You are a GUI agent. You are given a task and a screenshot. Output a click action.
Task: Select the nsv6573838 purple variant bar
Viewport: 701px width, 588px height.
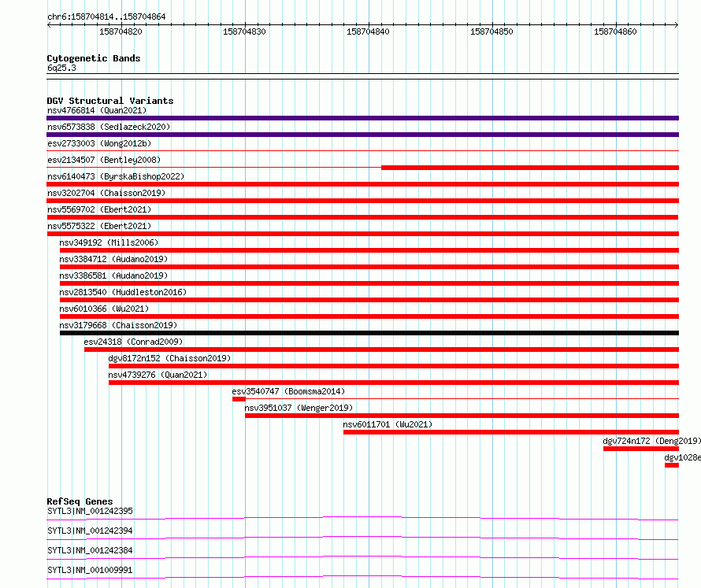click(362, 135)
